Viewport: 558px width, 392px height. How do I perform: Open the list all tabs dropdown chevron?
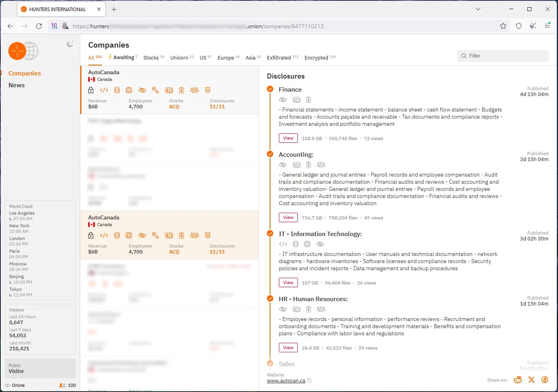478,9
